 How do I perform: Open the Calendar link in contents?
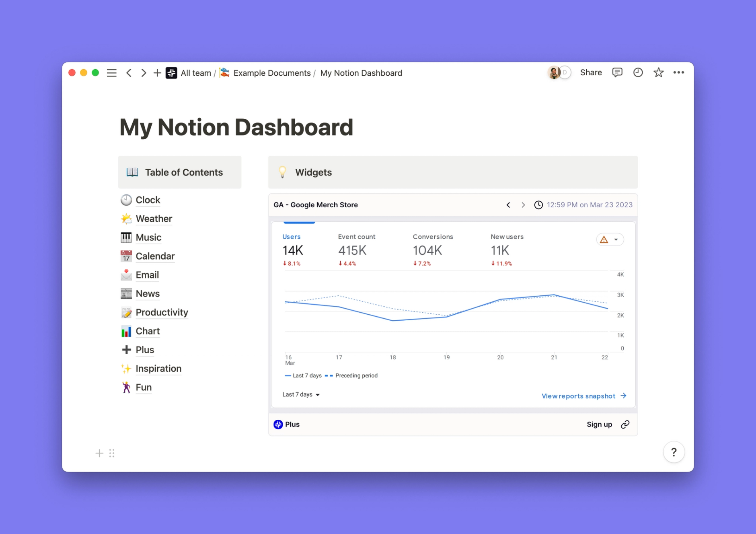point(155,256)
